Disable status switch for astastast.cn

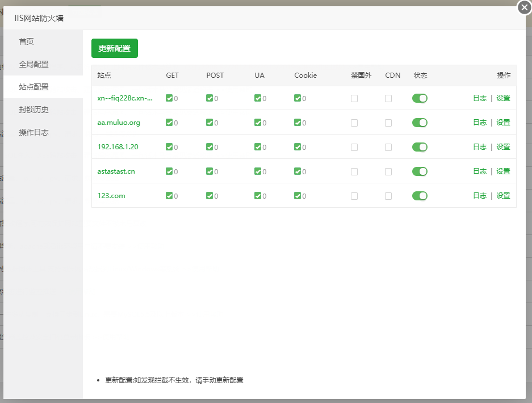pyautogui.click(x=420, y=171)
